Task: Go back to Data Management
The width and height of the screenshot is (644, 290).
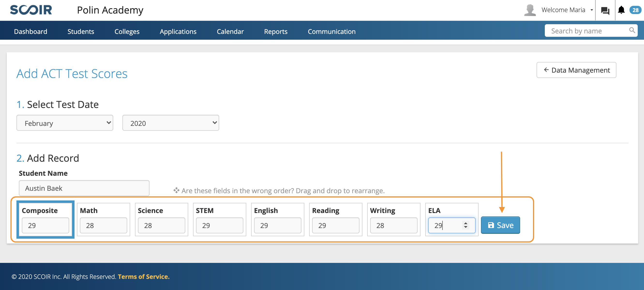Action: point(576,70)
